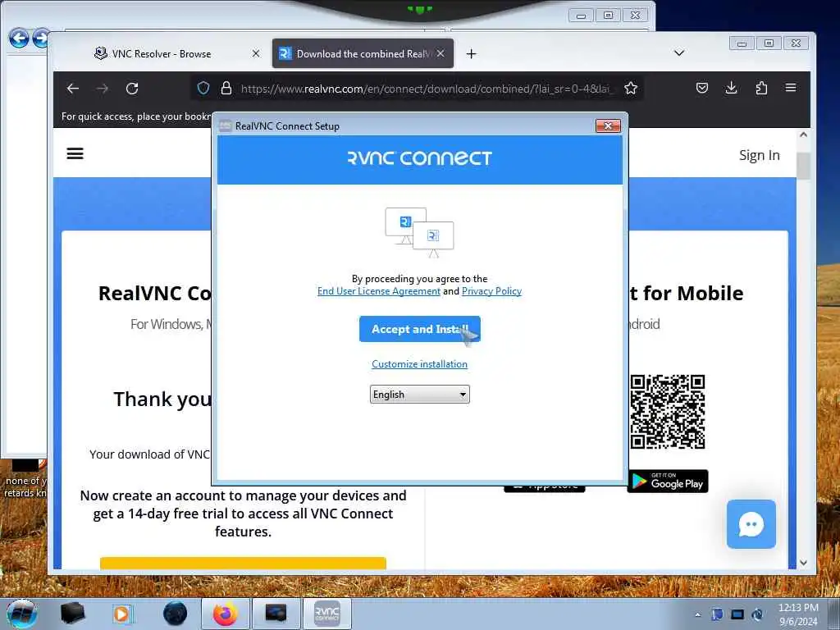
Task: Open the list all tabs chevron
Action: click(678, 53)
